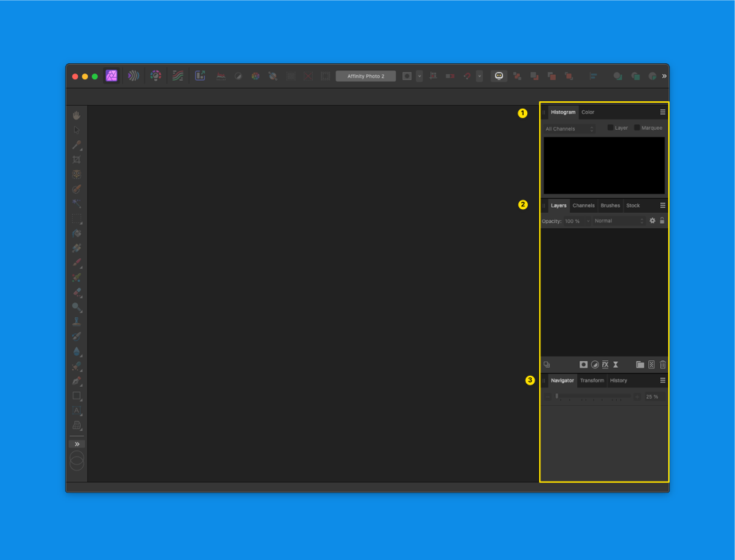The height and width of the screenshot is (560, 735).
Task: Add an adjustment layer
Action: [x=595, y=364]
